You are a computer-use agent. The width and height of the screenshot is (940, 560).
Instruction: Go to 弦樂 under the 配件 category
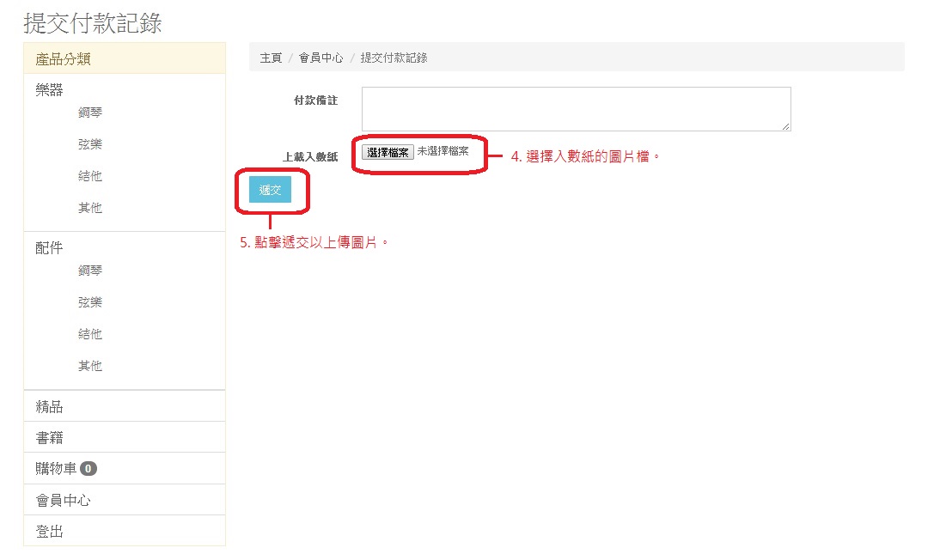(x=90, y=302)
